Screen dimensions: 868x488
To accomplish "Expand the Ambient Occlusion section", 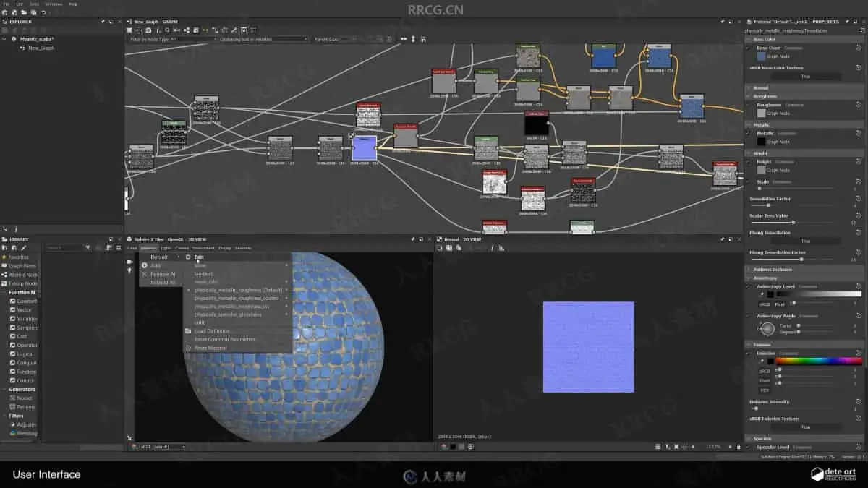I will point(749,270).
